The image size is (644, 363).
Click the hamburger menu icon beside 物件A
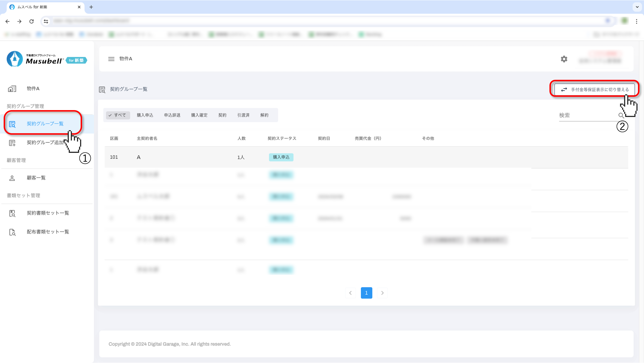111,59
